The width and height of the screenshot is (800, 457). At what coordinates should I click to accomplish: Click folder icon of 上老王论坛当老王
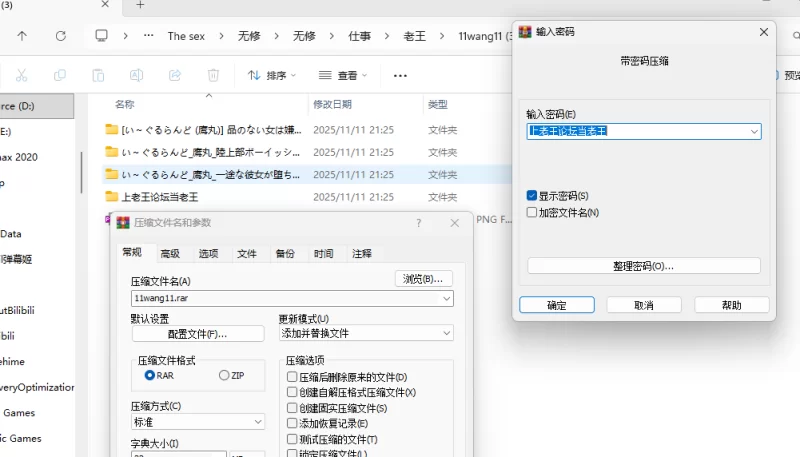[111, 196]
